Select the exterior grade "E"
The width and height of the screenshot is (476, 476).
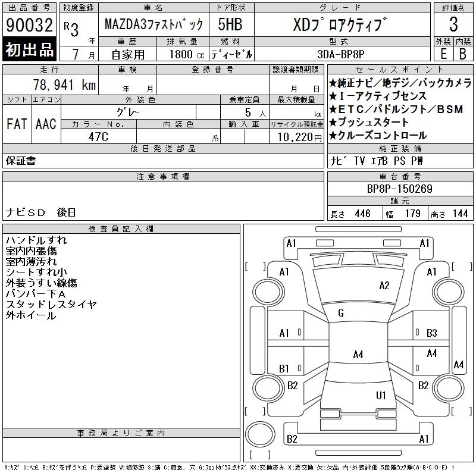click(443, 54)
